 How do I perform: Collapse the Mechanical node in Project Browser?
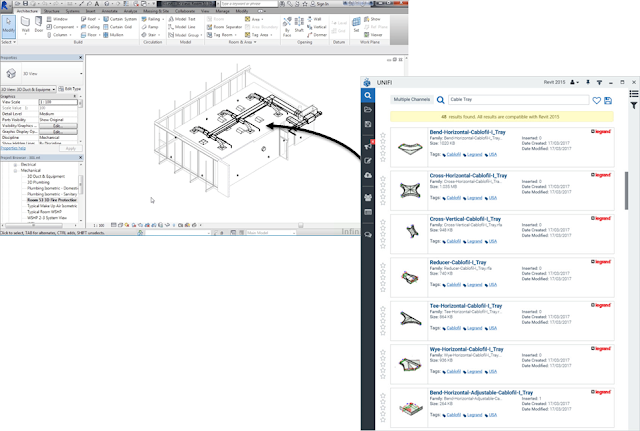[16, 171]
